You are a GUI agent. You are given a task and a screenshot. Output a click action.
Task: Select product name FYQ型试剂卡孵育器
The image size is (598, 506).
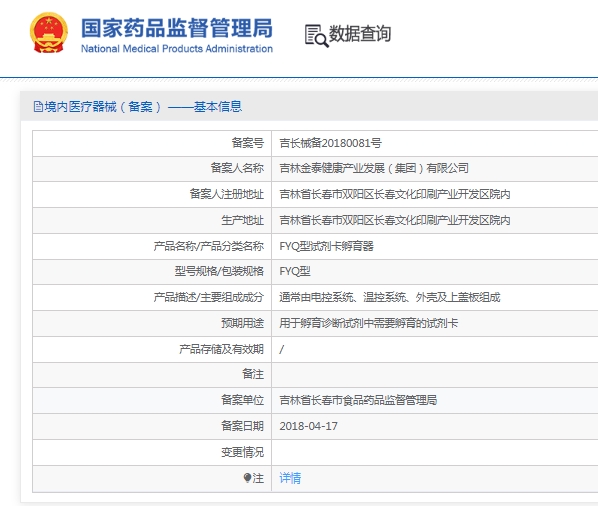click(326, 246)
